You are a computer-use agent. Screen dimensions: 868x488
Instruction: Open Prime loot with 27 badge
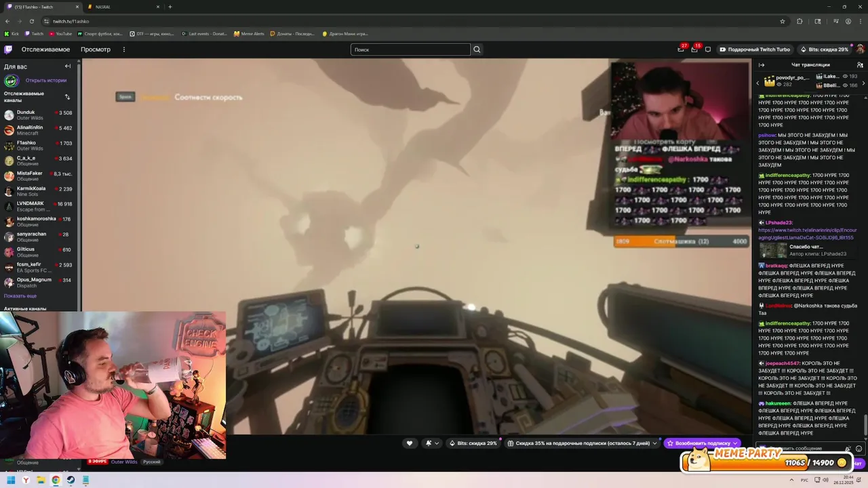click(x=681, y=49)
